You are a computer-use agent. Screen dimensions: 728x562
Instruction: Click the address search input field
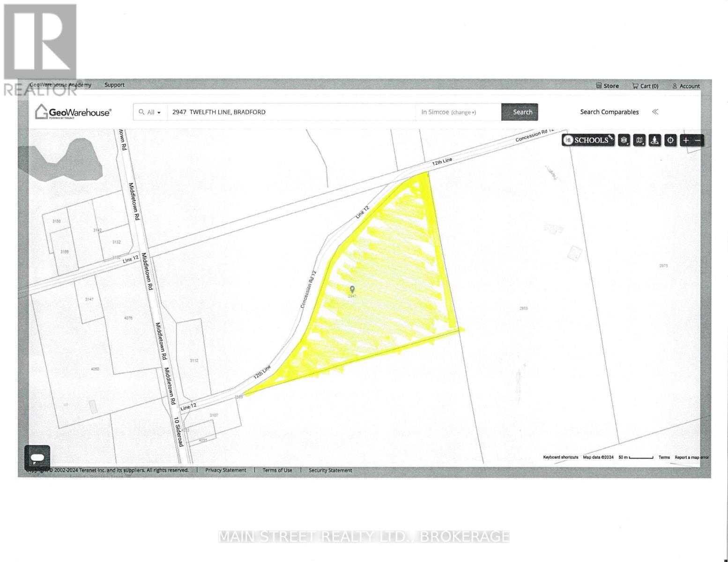click(x=290, y=112)
